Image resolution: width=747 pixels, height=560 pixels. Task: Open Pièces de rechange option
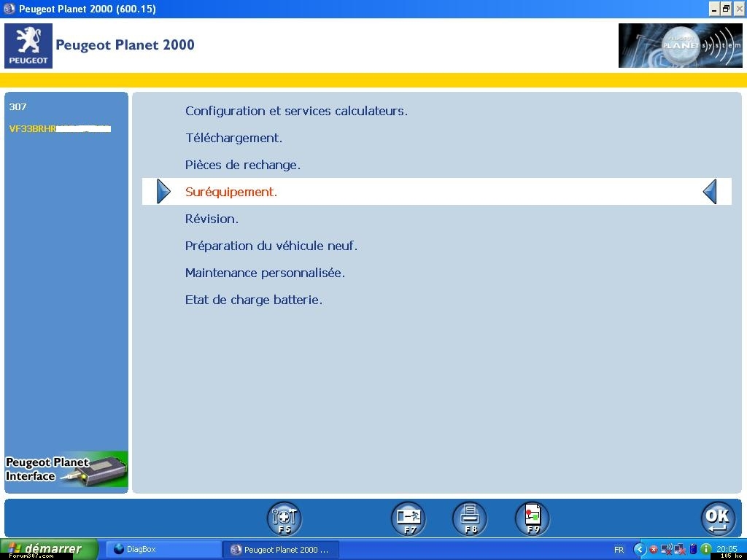(243, 165)
